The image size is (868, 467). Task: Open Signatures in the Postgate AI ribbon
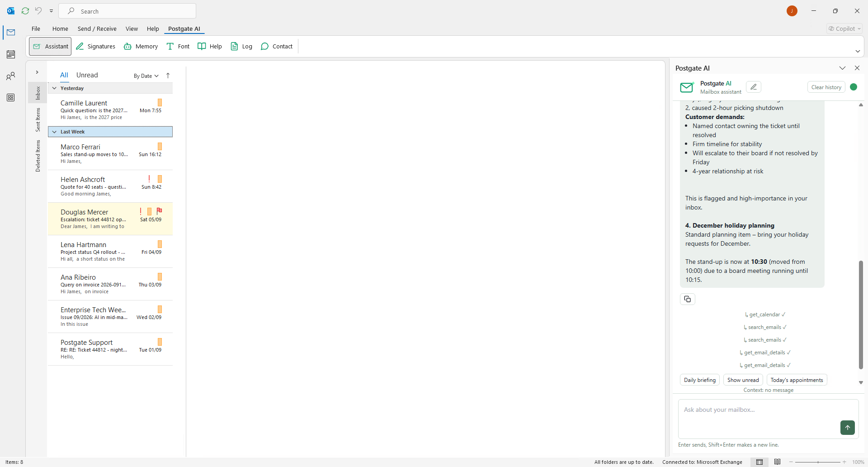point(95,46)
